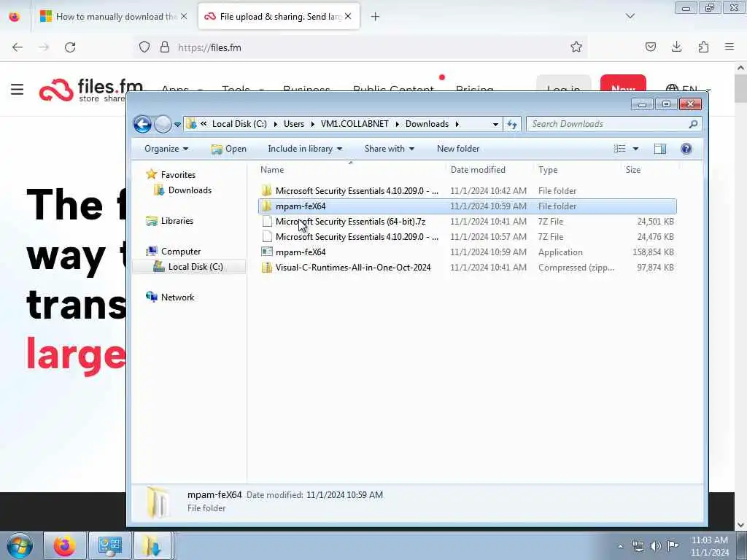The image size is (747, 560).
Task: Open the Organize menu
Action: pos(166,149)
